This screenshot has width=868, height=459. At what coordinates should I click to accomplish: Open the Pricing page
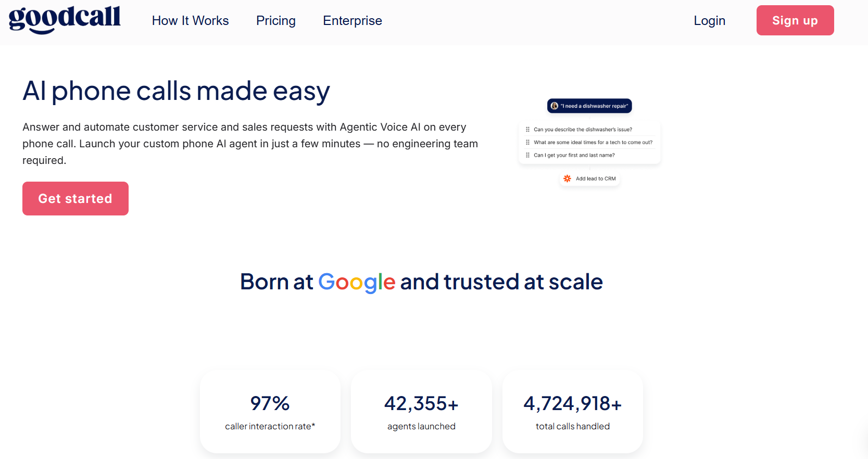point(276,20)
